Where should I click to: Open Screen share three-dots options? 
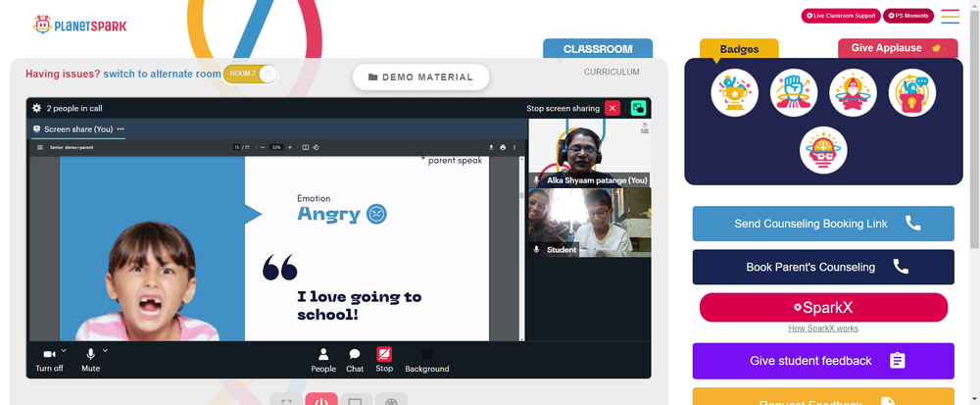coord(121,129)
